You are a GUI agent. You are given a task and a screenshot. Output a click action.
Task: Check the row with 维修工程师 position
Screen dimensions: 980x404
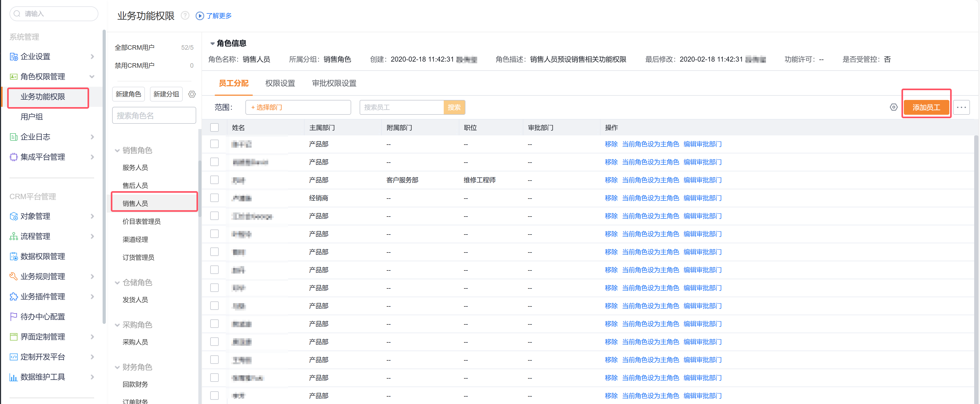[214, 180]
